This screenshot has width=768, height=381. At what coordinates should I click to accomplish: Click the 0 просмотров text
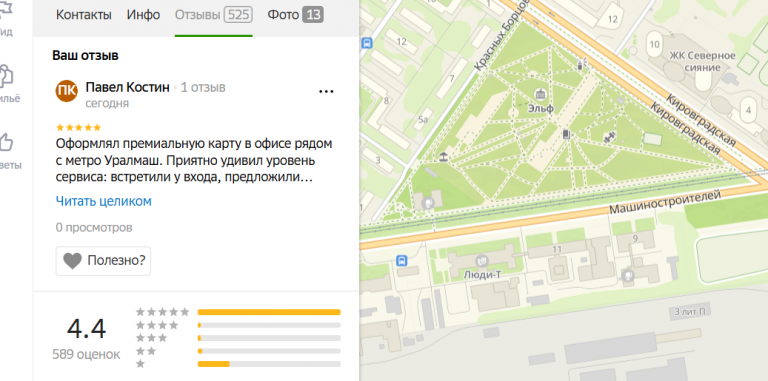pyautogui.click(x=94, y=228)
